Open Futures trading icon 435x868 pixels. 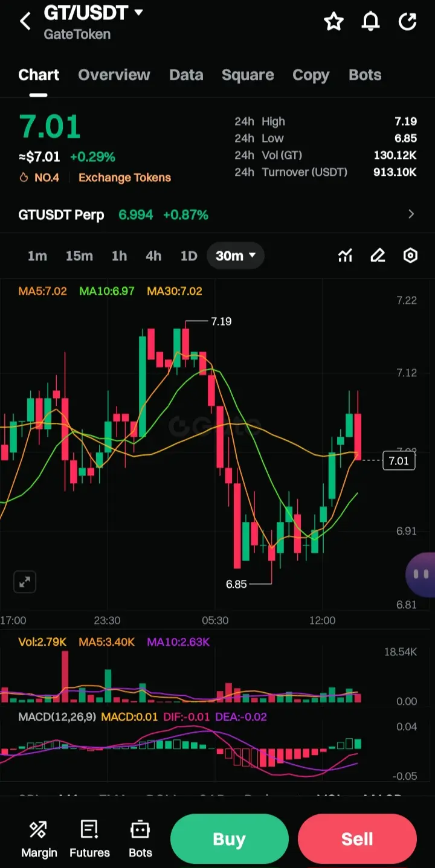point(89,839)
